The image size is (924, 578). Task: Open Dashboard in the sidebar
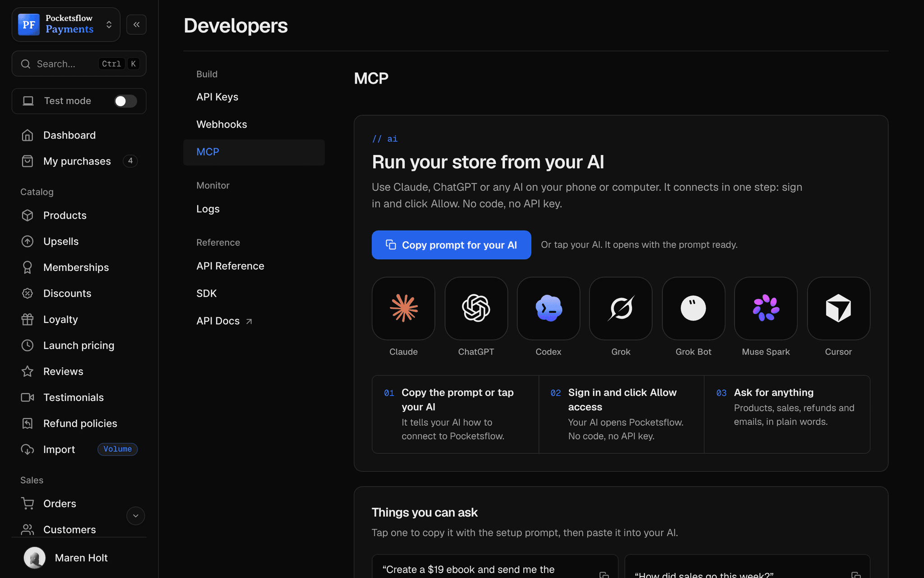[79, 135]
